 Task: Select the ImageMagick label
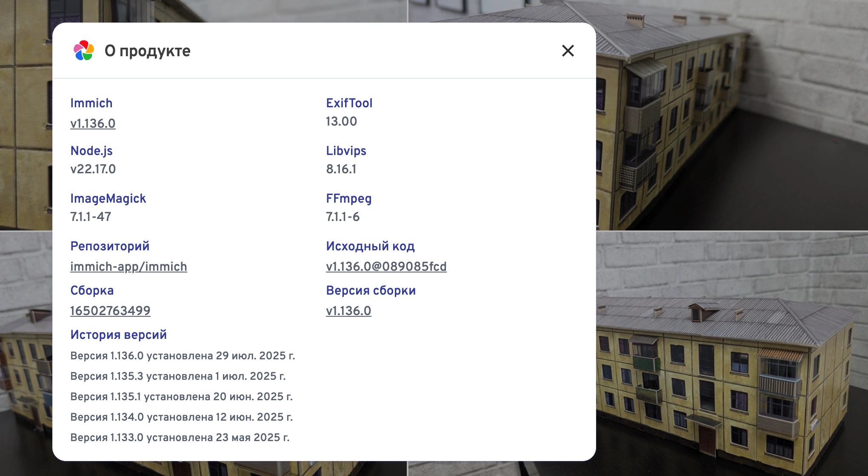[108, 198]
